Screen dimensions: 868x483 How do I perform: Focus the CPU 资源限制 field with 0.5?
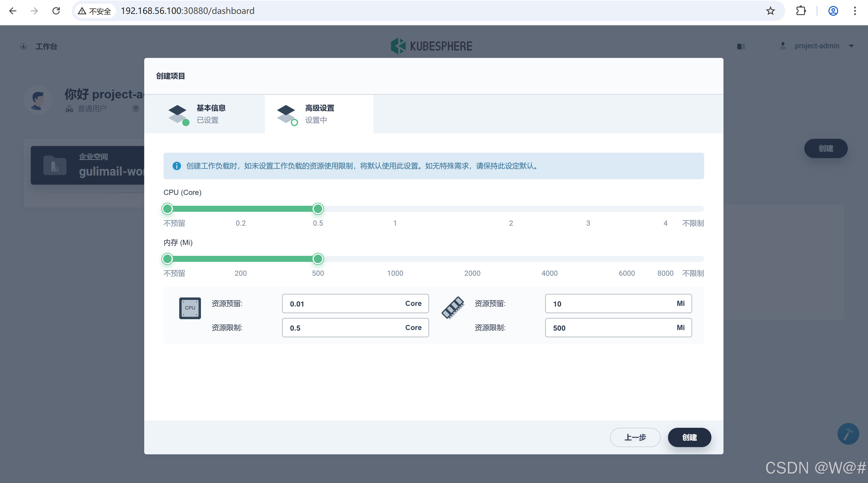tap(355, 328)
